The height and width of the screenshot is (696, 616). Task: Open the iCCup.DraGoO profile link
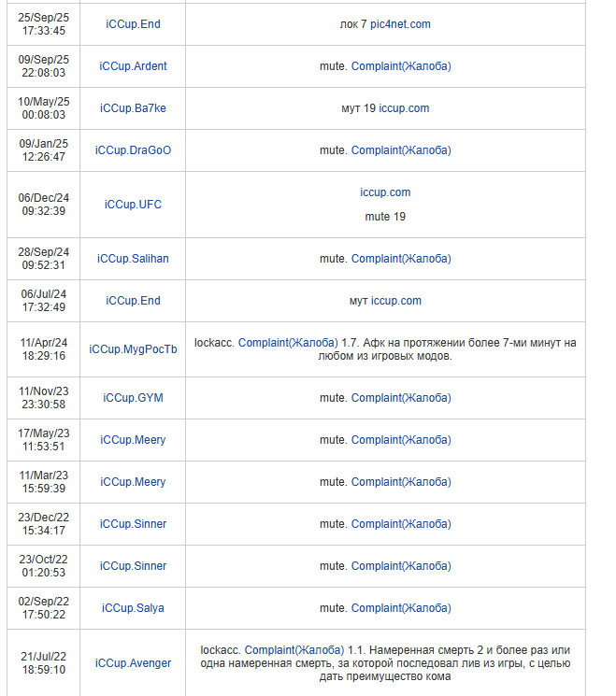[133, 150]
